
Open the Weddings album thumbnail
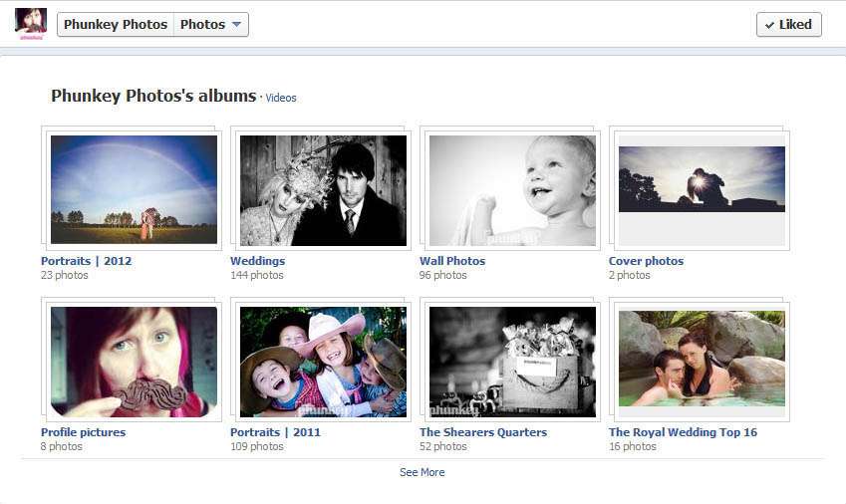coord(323,189)
